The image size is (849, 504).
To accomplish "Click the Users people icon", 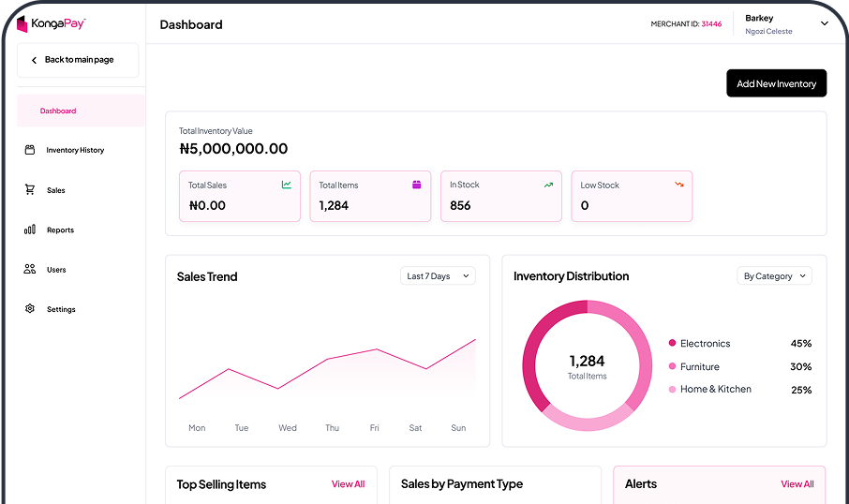I will click(x=29, y=270).
